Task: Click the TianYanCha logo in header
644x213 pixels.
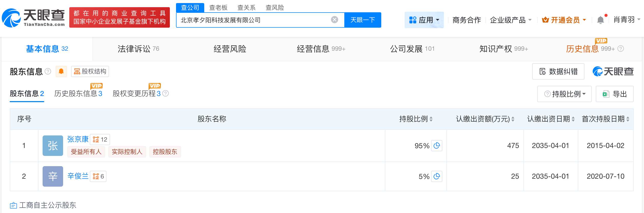Action: pyautogui.click(x=33, y=18)
